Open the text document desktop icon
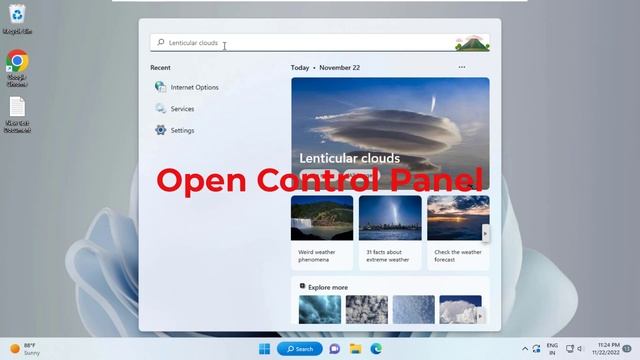The height and width of the screenshot is (360, 640). pos(17,114)
